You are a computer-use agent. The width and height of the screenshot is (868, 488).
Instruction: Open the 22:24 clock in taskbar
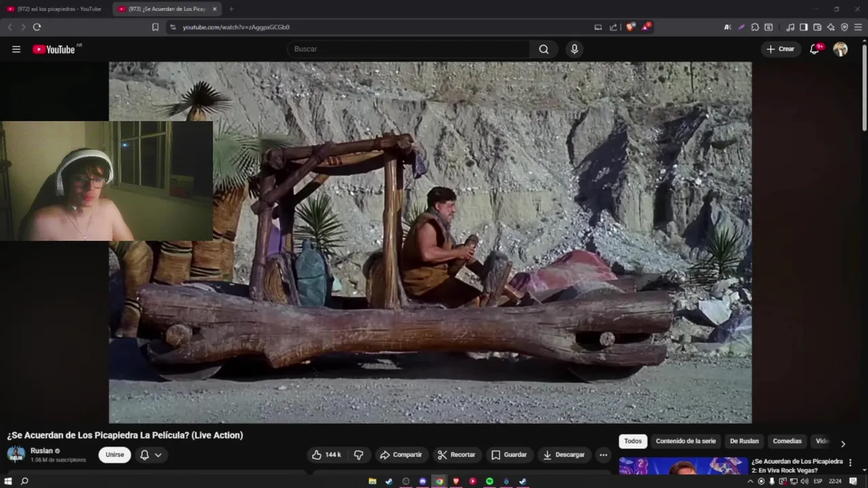[x=835, y=481]
